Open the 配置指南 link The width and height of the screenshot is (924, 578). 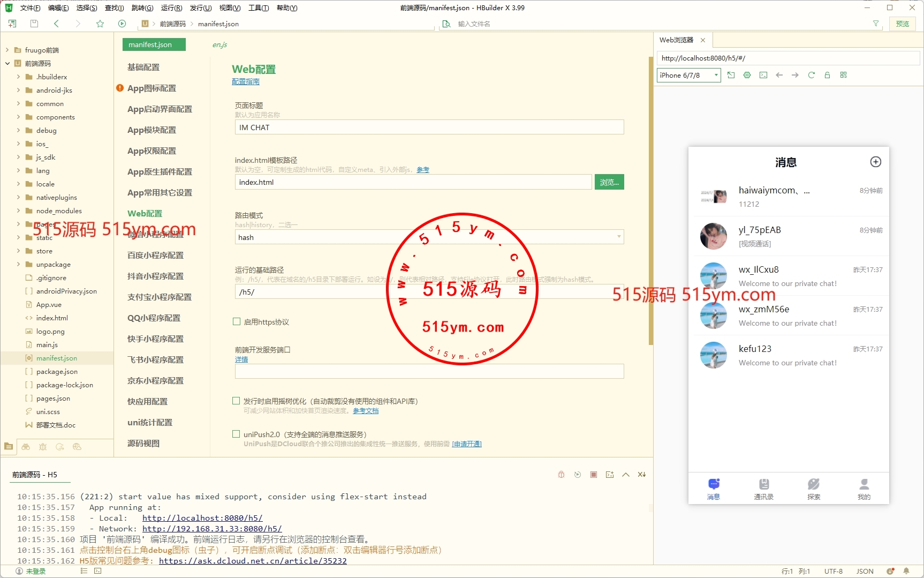click(245, 81)
